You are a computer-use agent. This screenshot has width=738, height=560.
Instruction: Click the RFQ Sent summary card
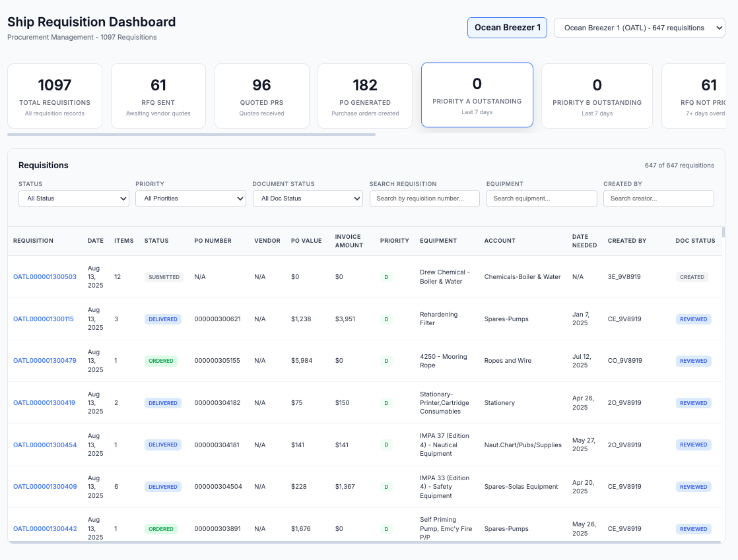[x=158, y=95]
